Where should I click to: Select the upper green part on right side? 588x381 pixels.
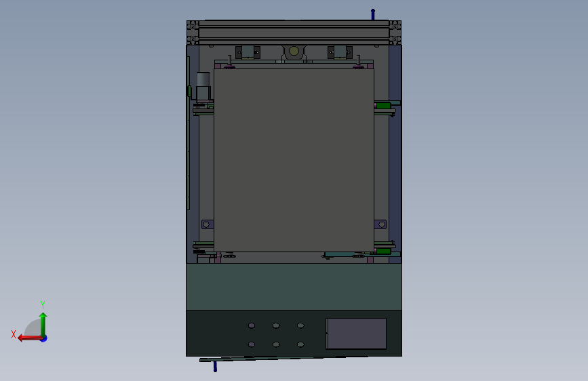point(384,105)
